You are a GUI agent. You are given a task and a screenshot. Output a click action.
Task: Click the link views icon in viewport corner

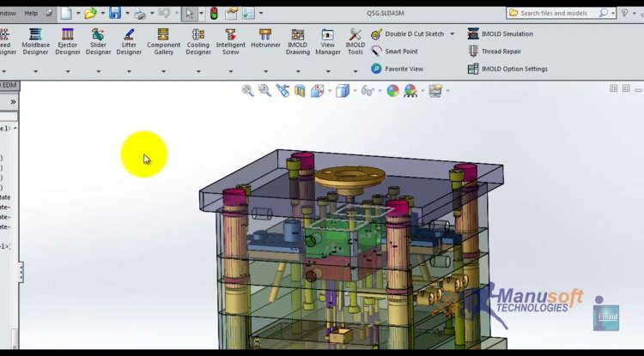613,88
